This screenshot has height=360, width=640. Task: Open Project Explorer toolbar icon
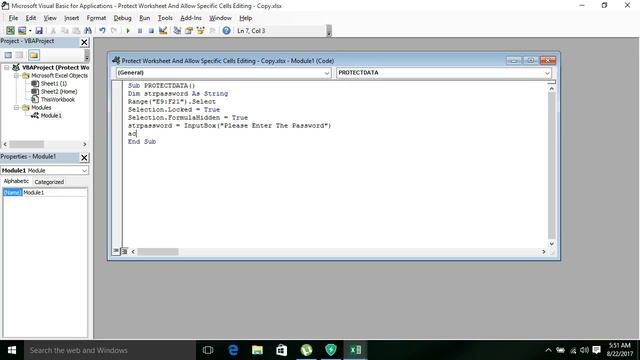[177, 31]
